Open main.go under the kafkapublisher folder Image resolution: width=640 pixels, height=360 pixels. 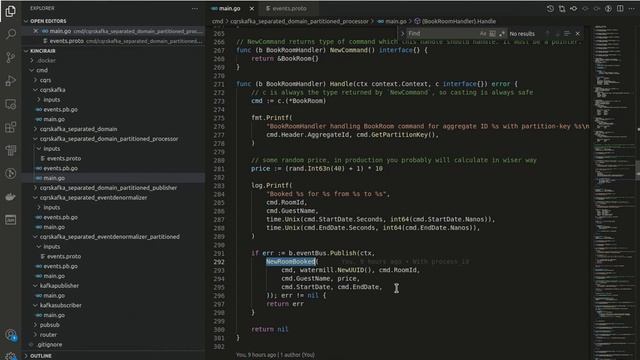tap(54, 296)
